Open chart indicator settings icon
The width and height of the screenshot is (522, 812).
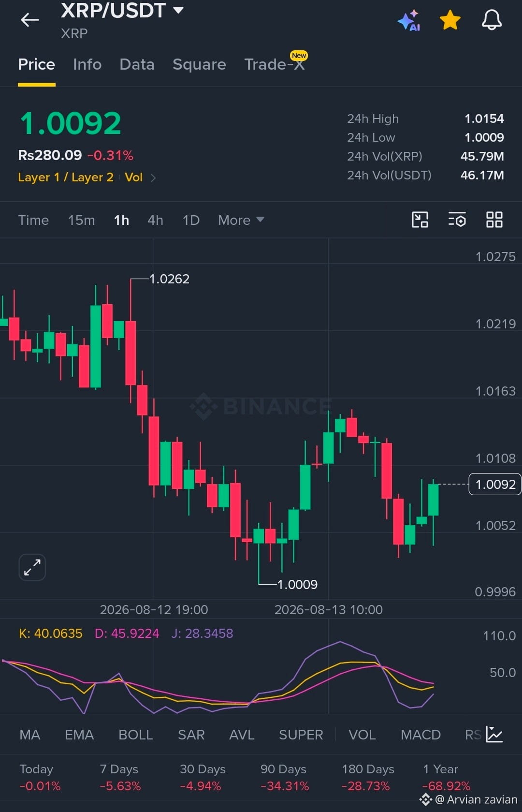point(457,220)
